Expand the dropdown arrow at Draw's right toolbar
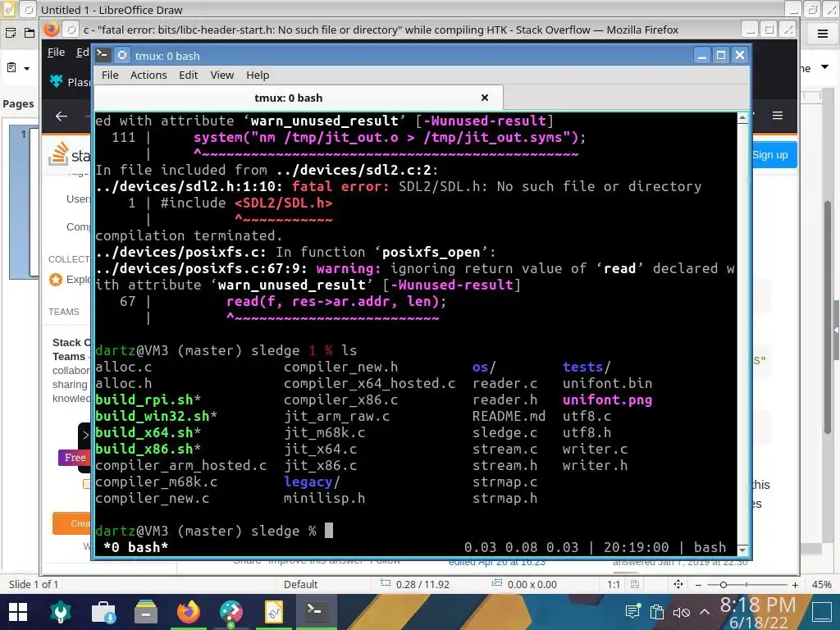The image size is (840, 630). click(825, 67)
